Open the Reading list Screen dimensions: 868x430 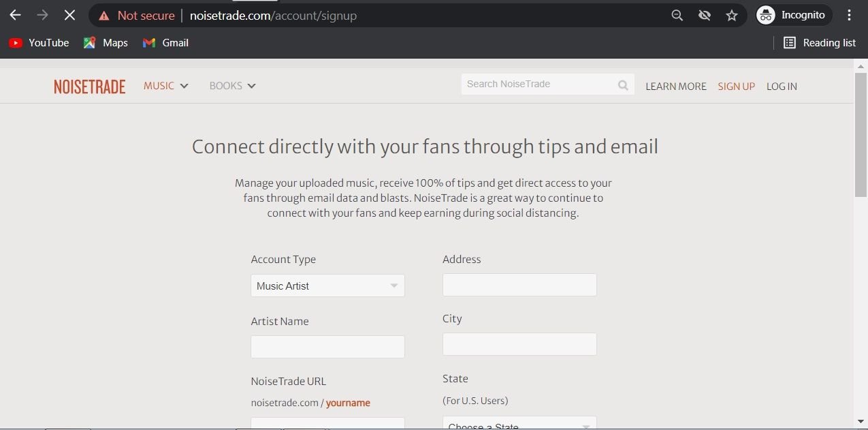pyautogui.click(x=820, y=43)
